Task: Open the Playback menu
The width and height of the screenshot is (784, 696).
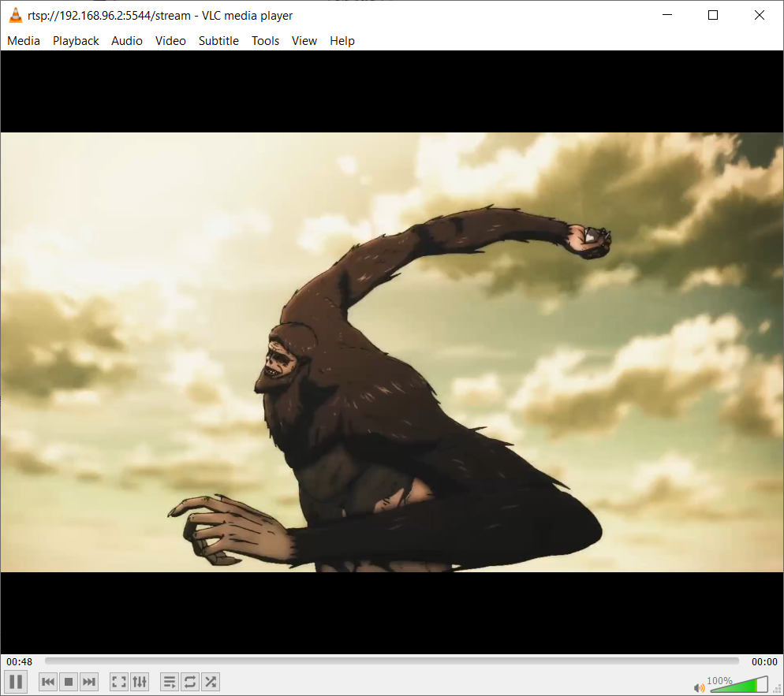Action: [x=76, y=40]
